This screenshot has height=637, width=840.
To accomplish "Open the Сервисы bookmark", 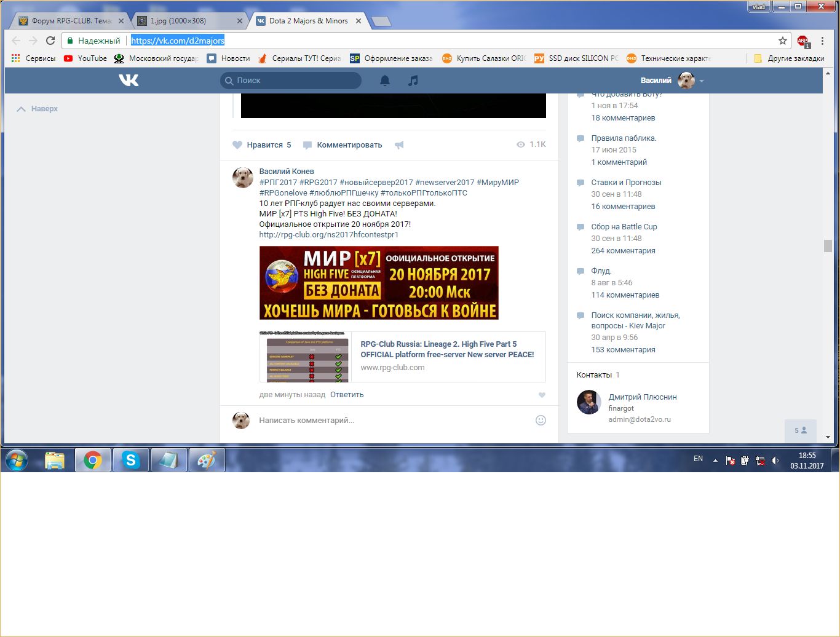I will click(33, 58).
